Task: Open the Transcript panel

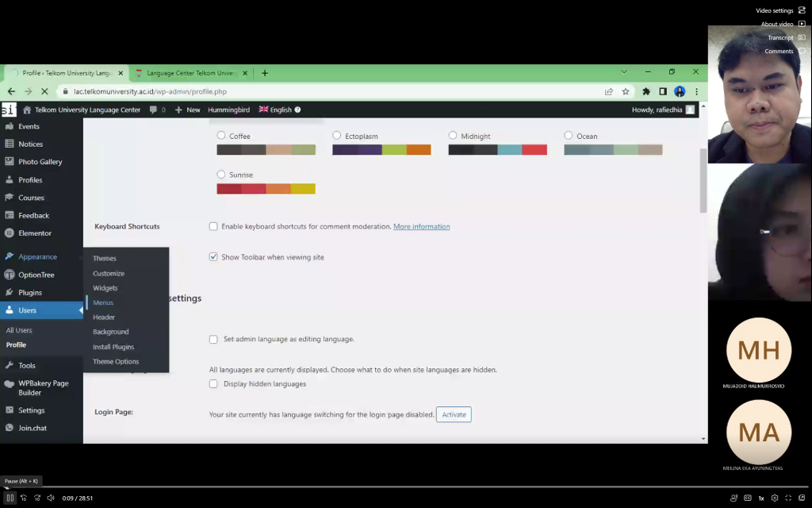Action: tap(786, 37)
